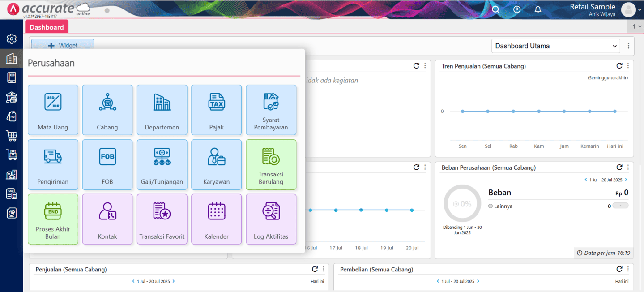Open the Cabang branch tile
644x292 pixels.
pyautogui.click(x=107, y=110)
